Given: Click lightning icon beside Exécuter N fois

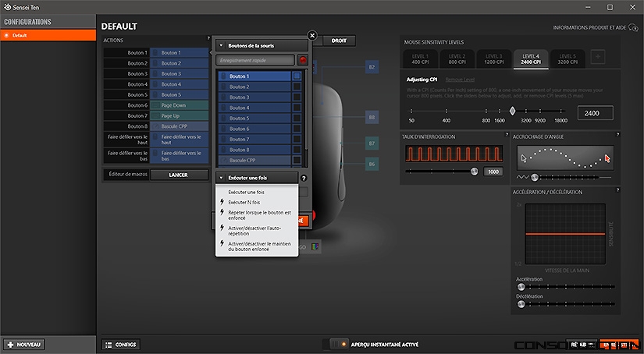Looking at the screenshot, I should 222,202.
